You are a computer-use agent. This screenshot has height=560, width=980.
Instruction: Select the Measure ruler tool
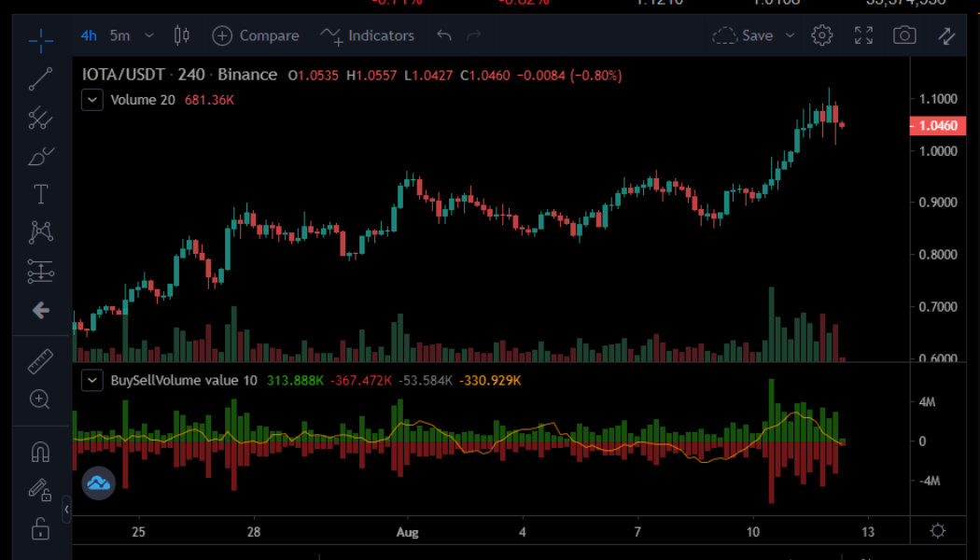[x=40, y=360]
